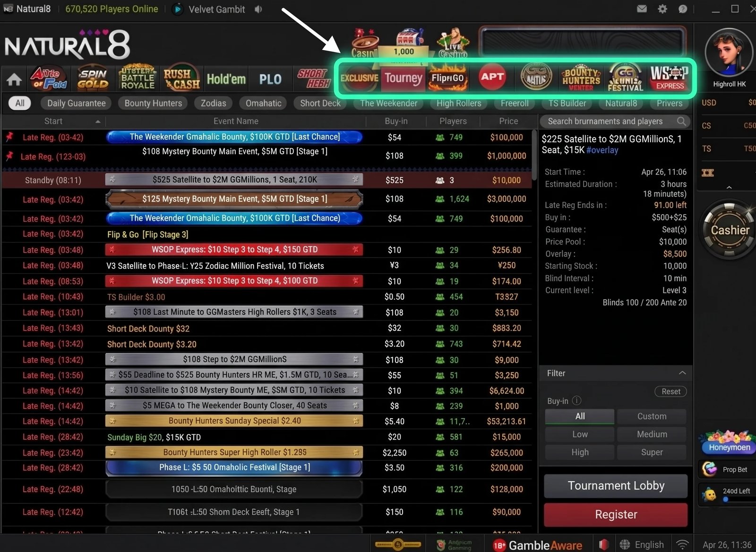
Task: Open Spin & Gold games
Action: pos(93,78)
